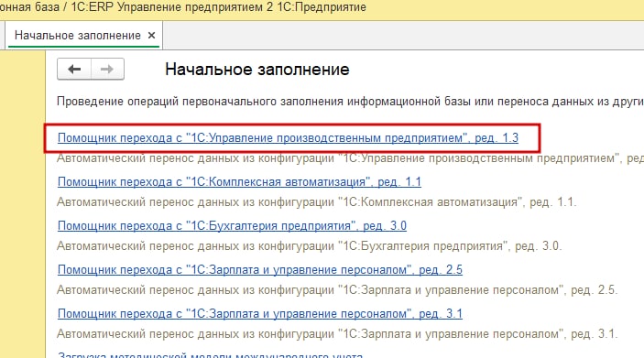Viewport: 644px width, 358px height.
Task: Go back with the left arrow button
Action: 74,69
